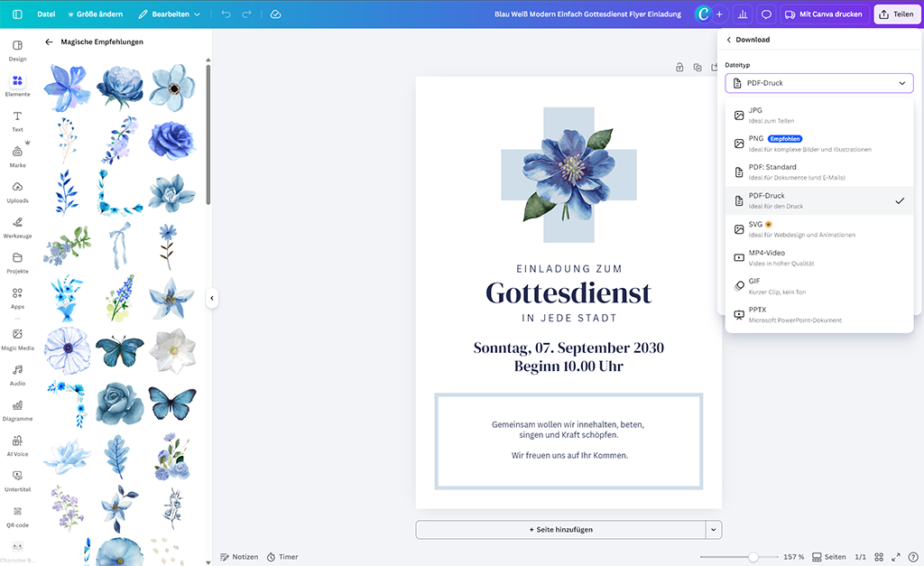Viewport: 924px width, 566px height.
Task: Open the Elemente sidebar panel
Action: tap(18, 86)
